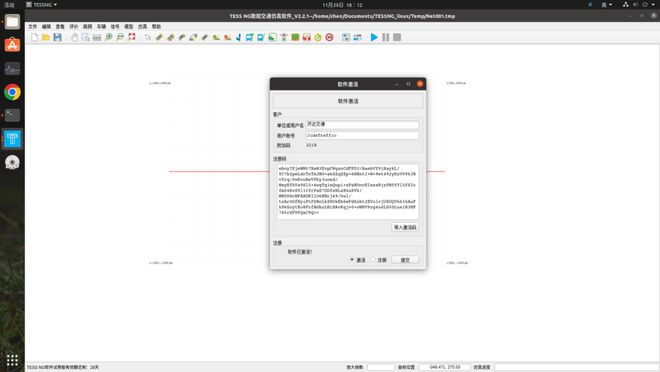Viewport: 660px width, 372px height.
Task: Click the 仿真进度 progress bar
Action: (576, 367)
